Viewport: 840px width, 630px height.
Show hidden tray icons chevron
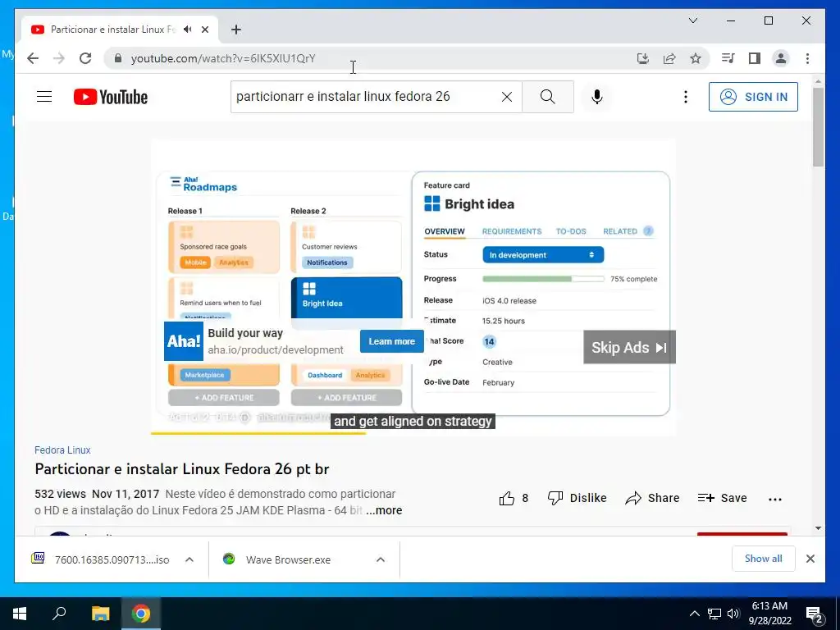tap(694, 614)
